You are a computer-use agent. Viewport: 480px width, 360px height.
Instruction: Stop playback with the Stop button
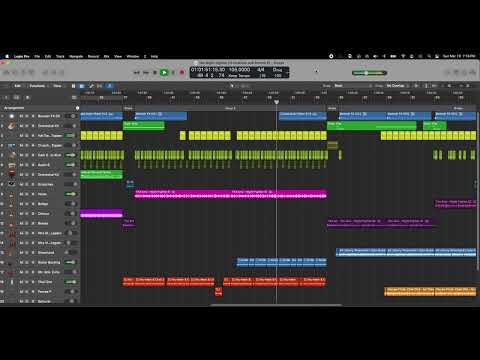tap(155, 72)
